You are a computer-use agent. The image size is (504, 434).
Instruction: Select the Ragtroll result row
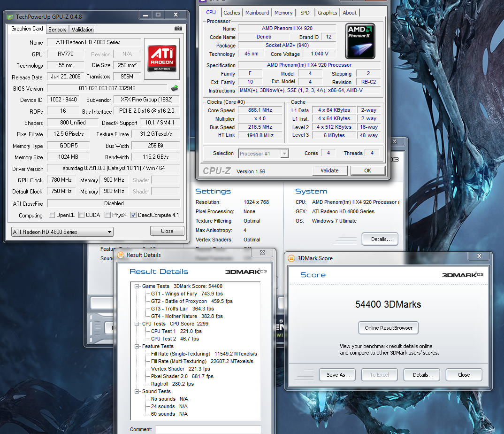tap(172, 384)
